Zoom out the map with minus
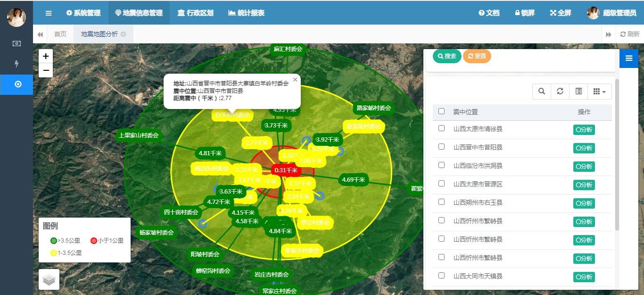The width and height of the screenshot is (644, 295). [46, 70]
